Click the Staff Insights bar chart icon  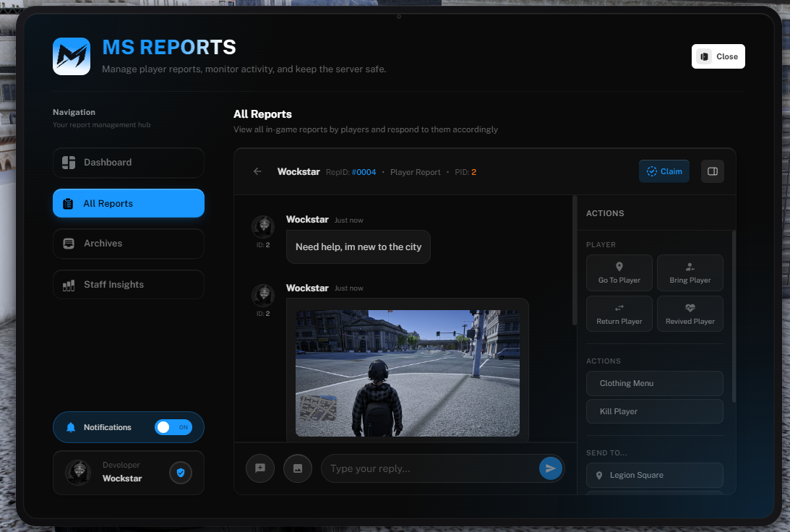coord(69,286)
